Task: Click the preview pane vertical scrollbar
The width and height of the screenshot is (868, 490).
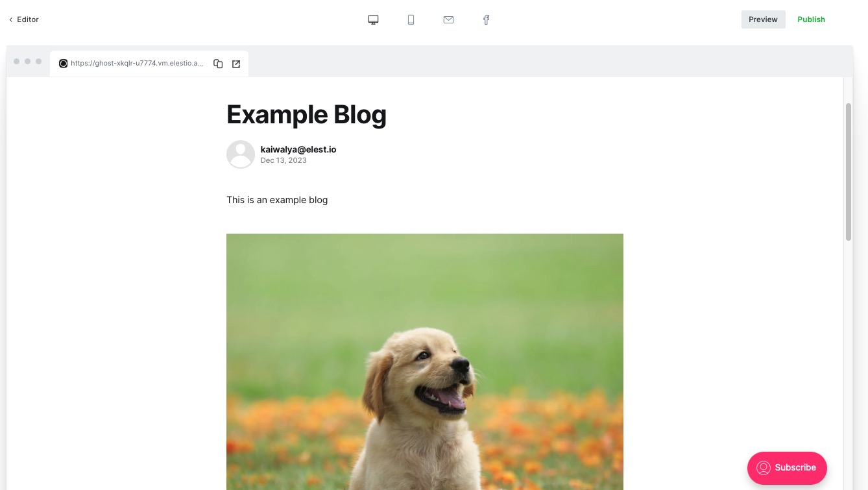Action: click(x=848, y=172)
